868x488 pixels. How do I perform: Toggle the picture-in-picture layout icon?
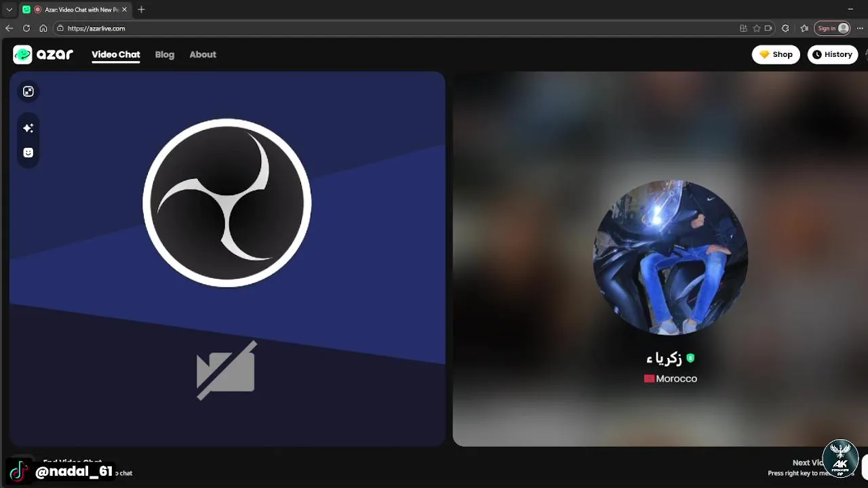pyautogui.click(x=28, y=91)
